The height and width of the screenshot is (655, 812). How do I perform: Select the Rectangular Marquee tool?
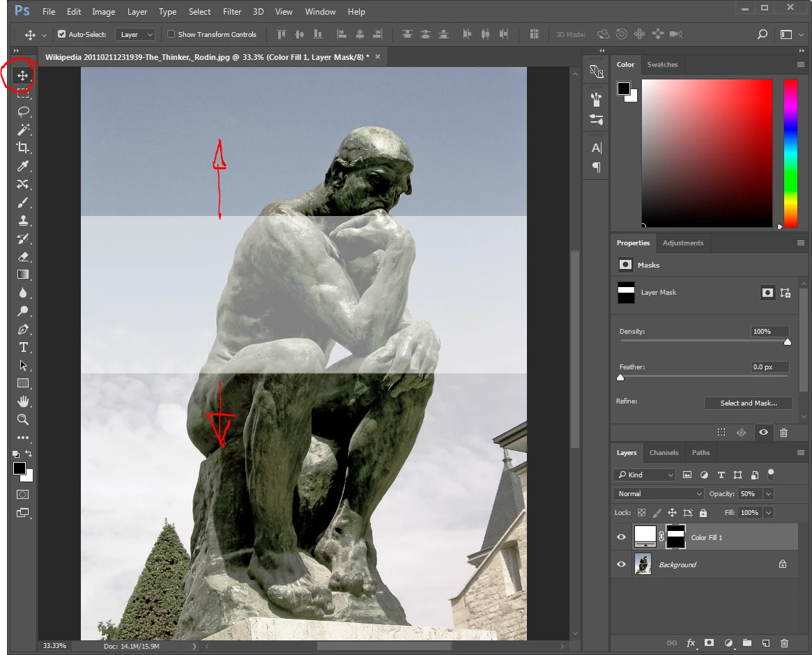22,93
